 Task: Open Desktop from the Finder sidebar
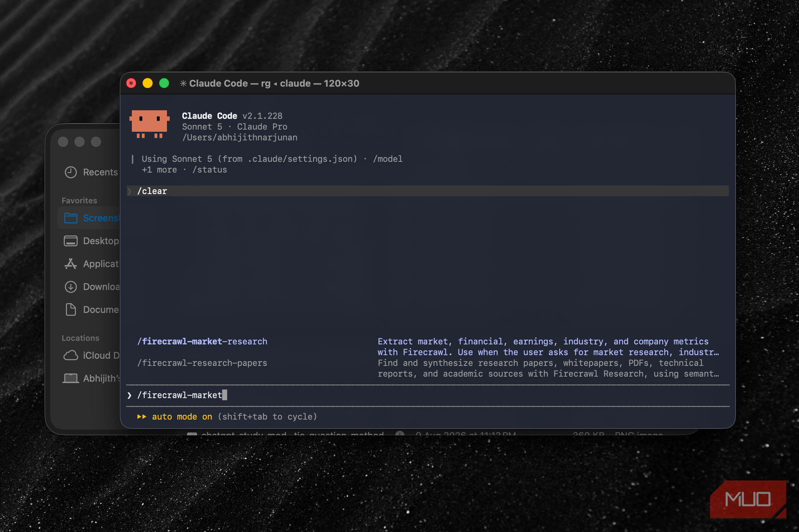coord(91,241)
